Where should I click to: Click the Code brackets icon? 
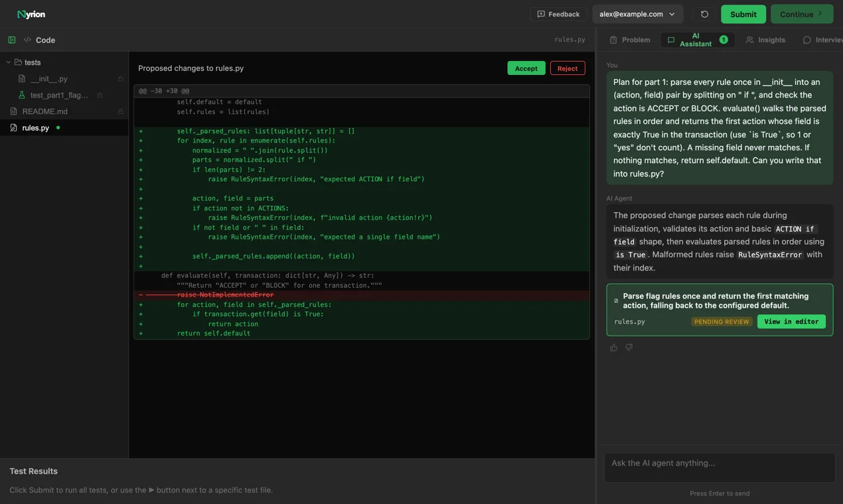tap(27, 40)
